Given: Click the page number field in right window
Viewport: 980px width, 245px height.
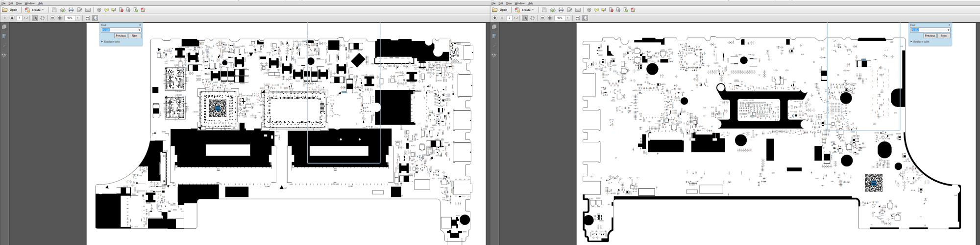Looking at the screenshot, I should click(x=510, y=18).
